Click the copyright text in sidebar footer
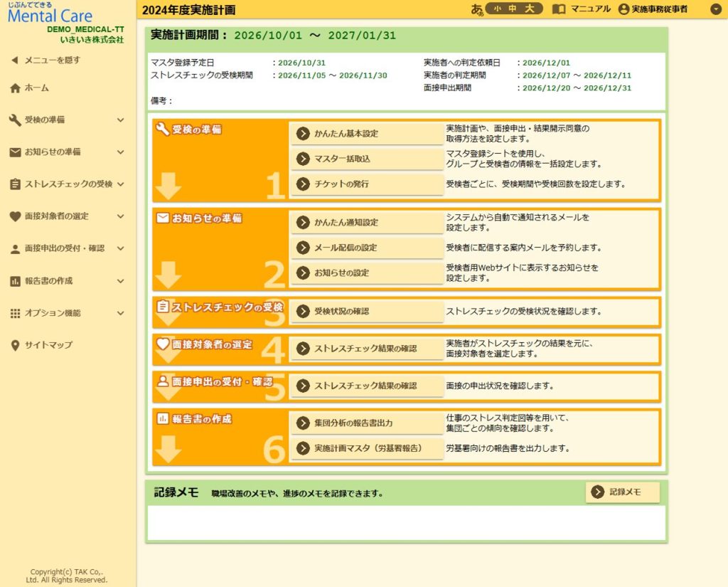 [x=66, y=576]
